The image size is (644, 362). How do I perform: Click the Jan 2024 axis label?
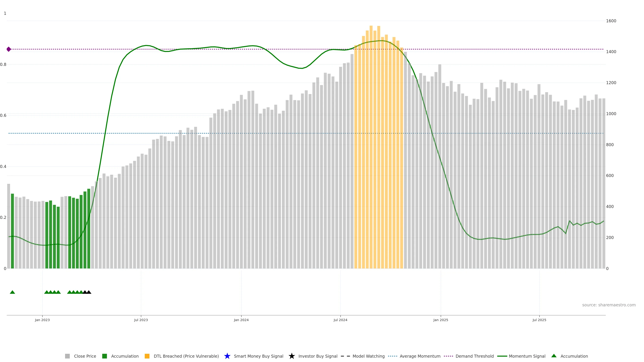(241, 320)
